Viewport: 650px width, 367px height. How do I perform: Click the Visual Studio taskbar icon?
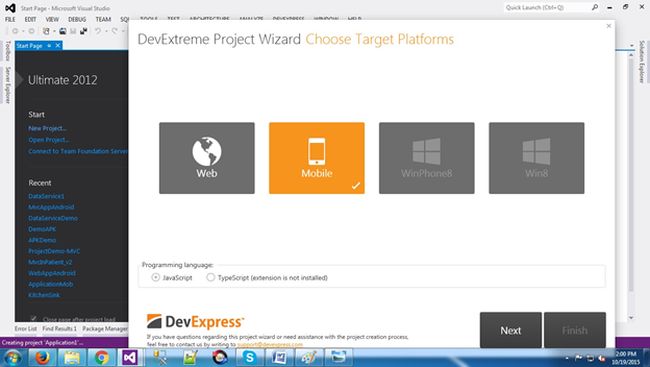[130, 357]
